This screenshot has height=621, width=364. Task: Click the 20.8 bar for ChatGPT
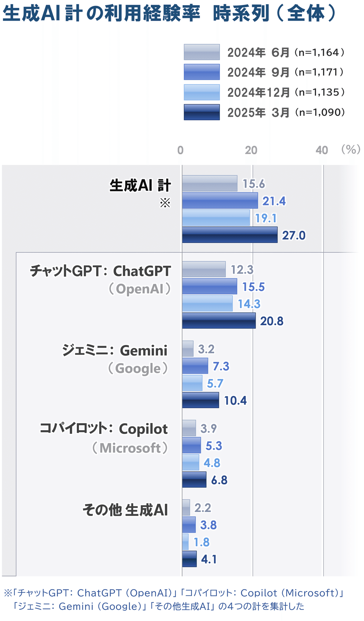(x=219, y=321)
